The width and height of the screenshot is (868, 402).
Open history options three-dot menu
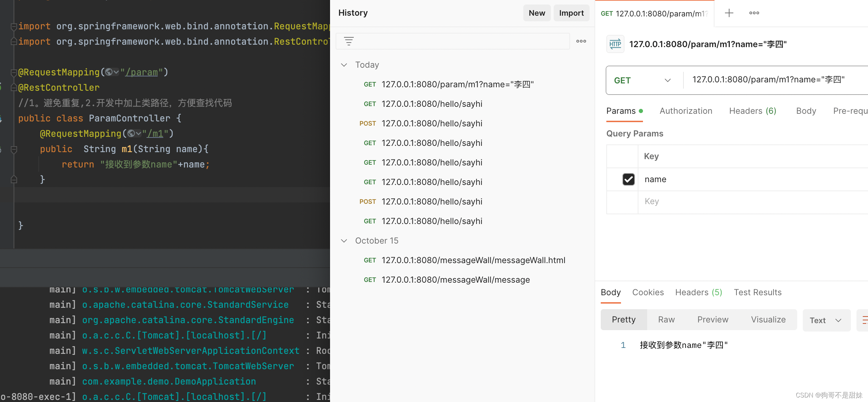click(x=581, y=41)
